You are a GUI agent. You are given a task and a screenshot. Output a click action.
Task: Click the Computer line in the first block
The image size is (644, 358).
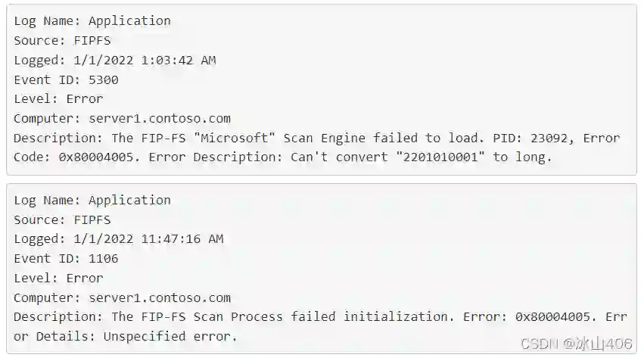[122, 119]
